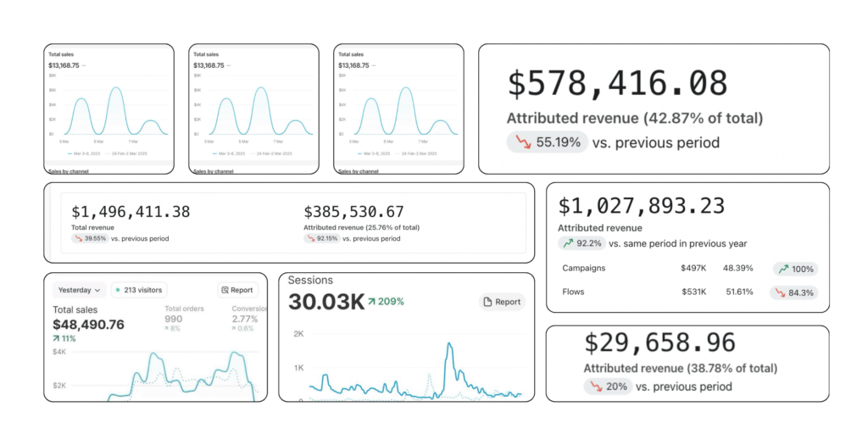The height and width of the screenshot is (434, 868).
Task: Click the $48,490.76 Total sales metric
Action: pos(88,325)
